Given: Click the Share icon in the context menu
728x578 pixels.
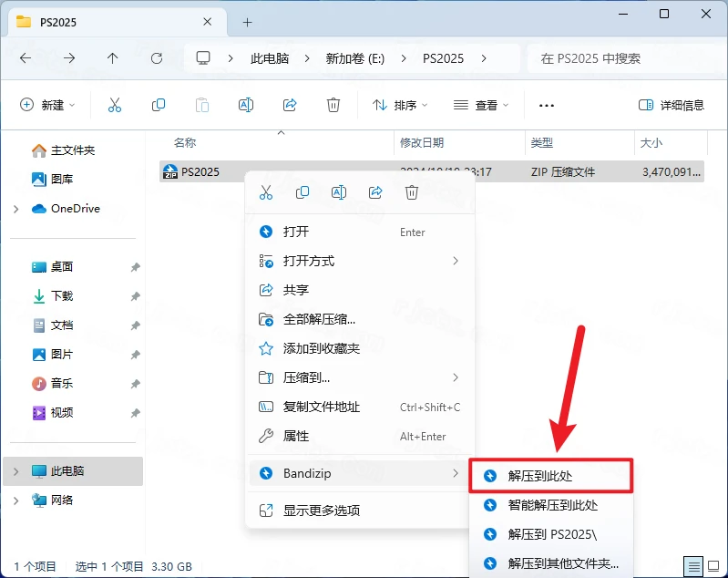Looking at the screenshot, I should click(375, 192).
